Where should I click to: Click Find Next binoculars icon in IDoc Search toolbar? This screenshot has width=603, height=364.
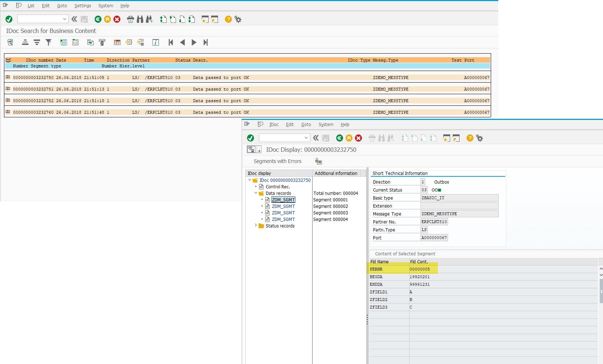click(149, 19)
